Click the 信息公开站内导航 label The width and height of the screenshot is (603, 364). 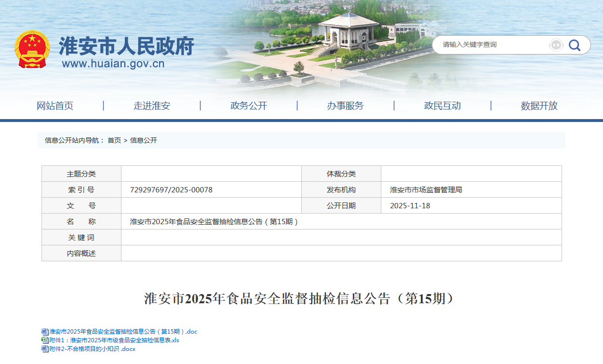75,140
